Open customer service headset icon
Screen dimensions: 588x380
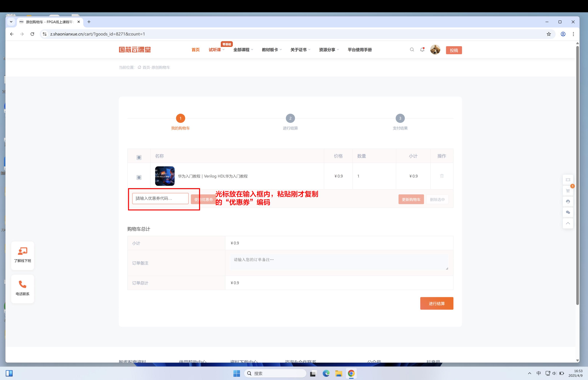click(568, 202)
